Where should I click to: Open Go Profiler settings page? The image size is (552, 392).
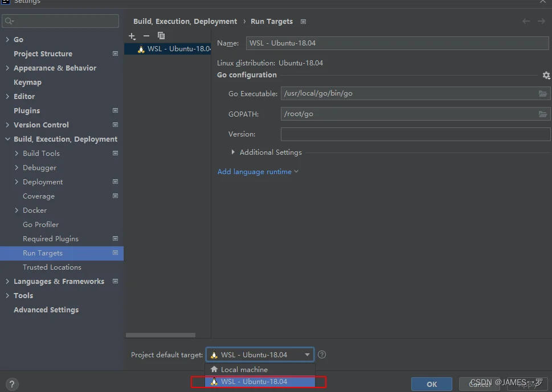(41, 224)
